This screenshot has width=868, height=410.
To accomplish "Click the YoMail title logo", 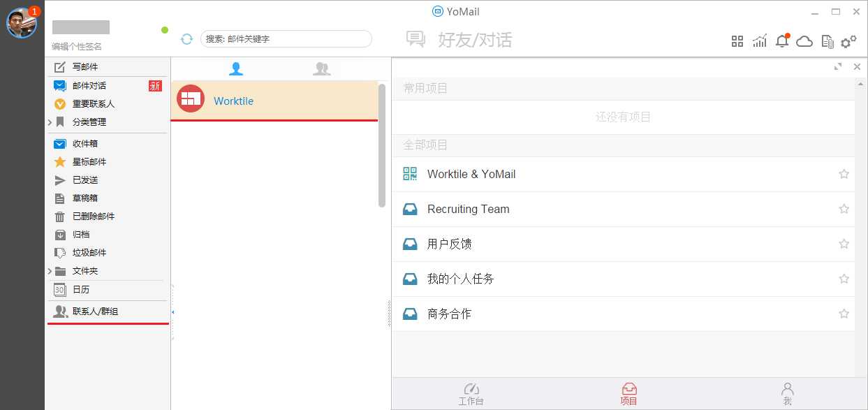I will pos(438,11).
